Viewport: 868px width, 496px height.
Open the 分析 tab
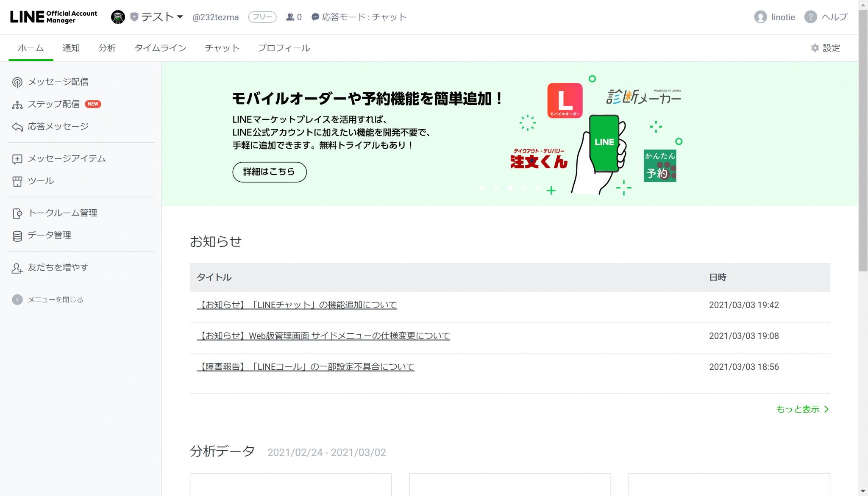[107, 48]
